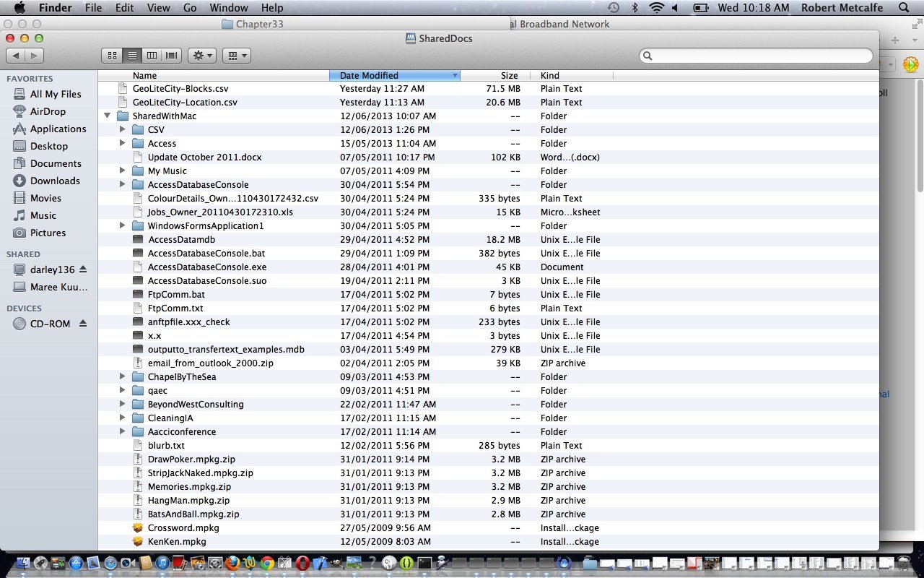The image size is (924, 578).
Task: Switch to column view in toolbar
Action: coord(152,56)
